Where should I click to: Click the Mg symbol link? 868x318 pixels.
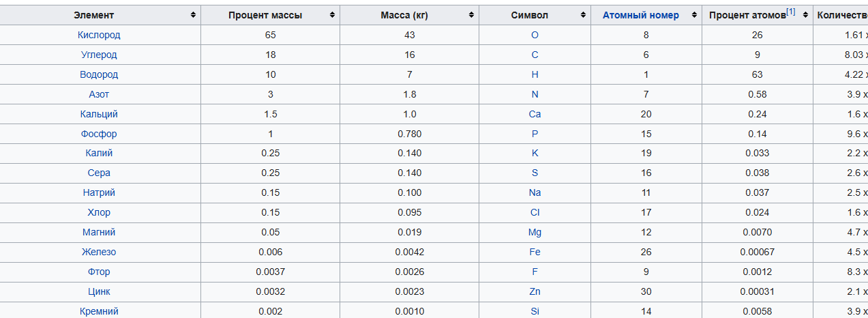(x=535, y=232)
